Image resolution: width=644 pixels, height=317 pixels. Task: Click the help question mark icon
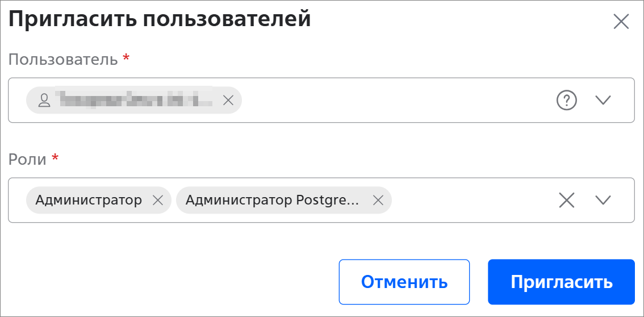tap(566, 101)
